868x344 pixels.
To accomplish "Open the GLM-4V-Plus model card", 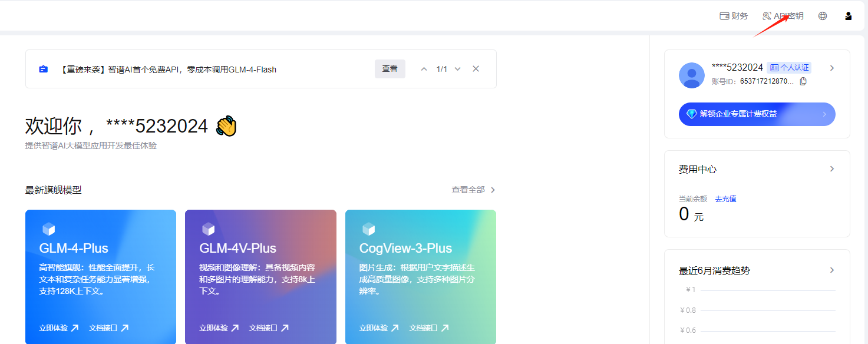I will pos(260,277).
